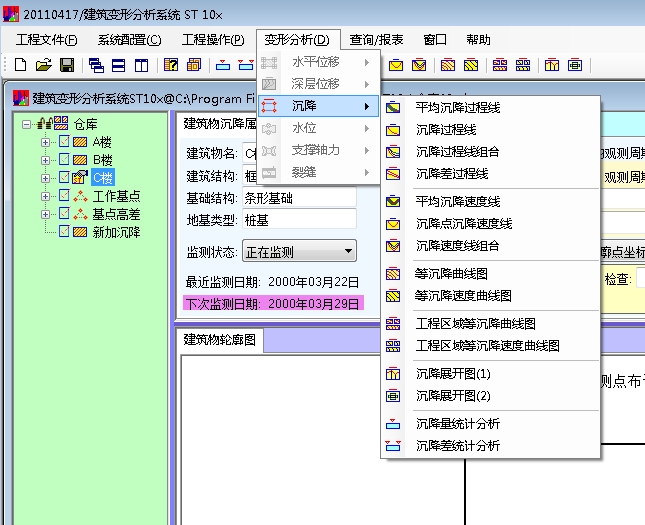
Task: Open the 帮助 menu
Action: click(478, 40)
